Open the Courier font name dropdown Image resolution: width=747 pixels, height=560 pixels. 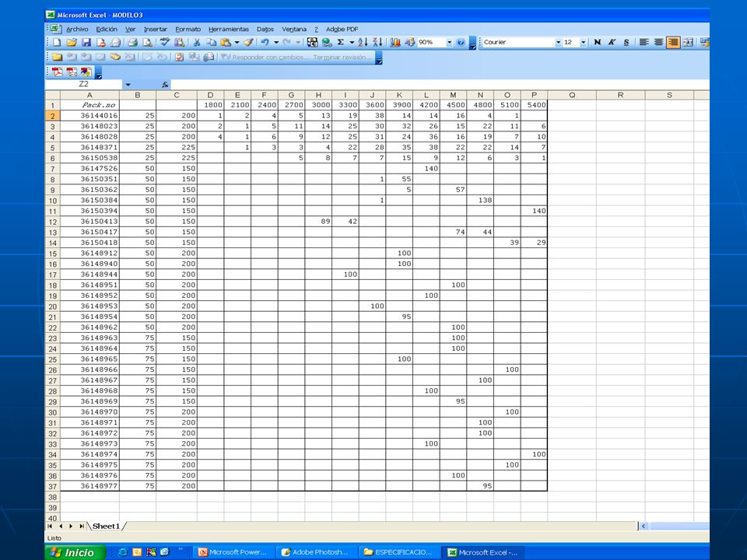pos(558,42)
